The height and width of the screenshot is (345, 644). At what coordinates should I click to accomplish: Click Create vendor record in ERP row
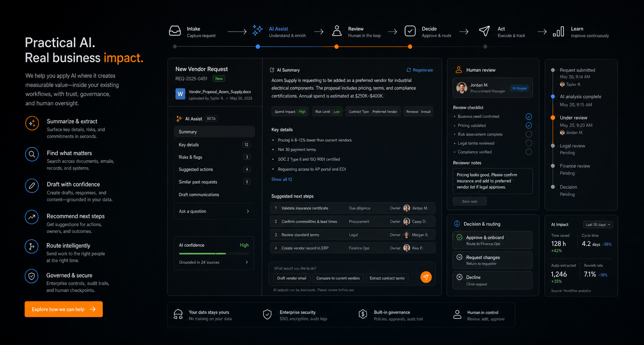tap(353, 248)
